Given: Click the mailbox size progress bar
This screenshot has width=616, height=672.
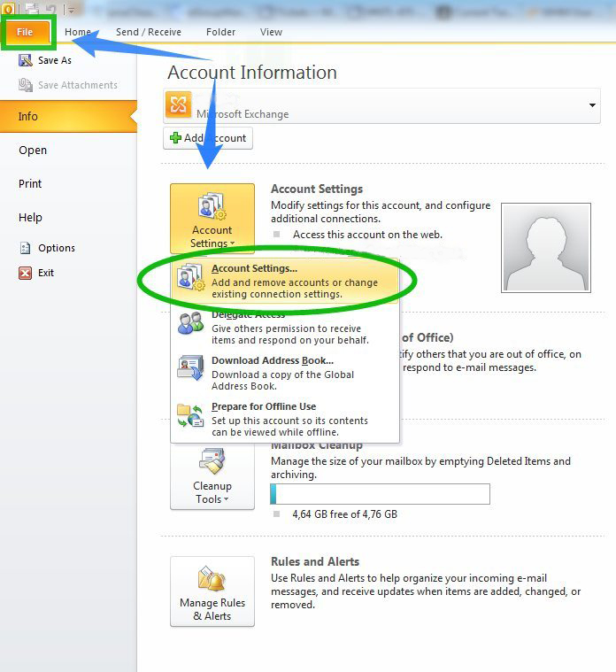Looking at the screenshot, I should 380,494.
